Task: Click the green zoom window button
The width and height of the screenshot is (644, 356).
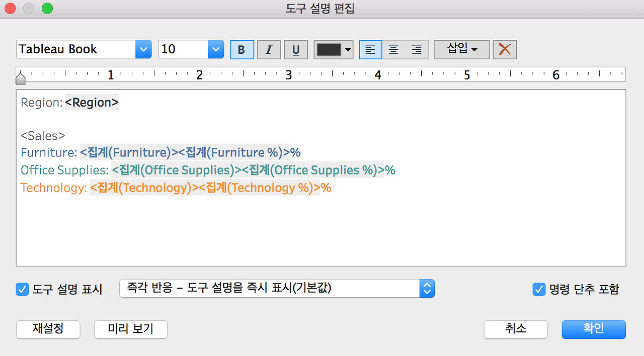Action: 47,9
